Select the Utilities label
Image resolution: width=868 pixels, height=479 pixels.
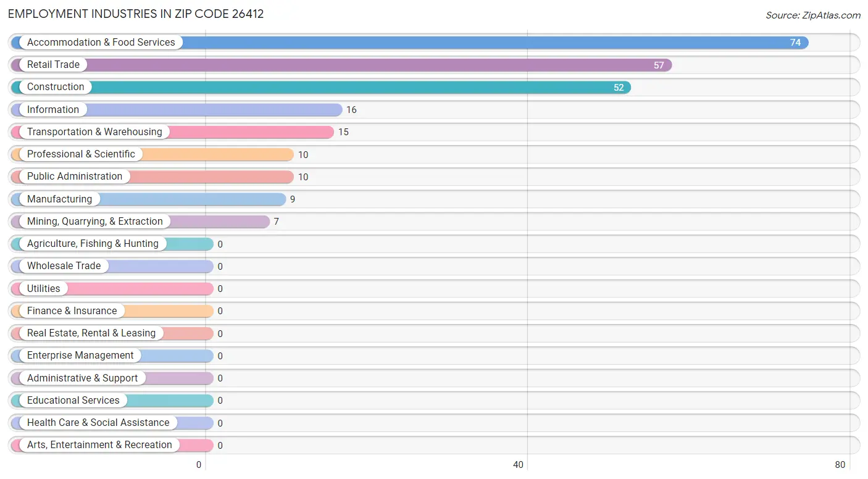click(x=44, y=288)
